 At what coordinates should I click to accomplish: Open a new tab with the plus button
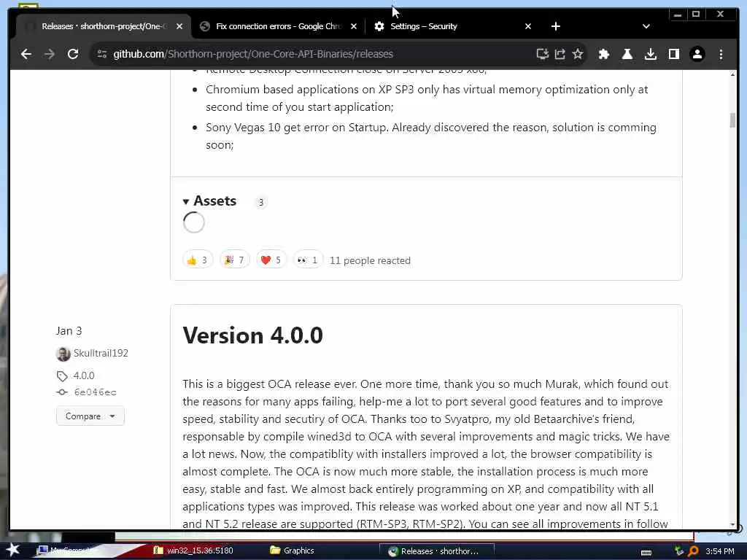click(555, 26)
